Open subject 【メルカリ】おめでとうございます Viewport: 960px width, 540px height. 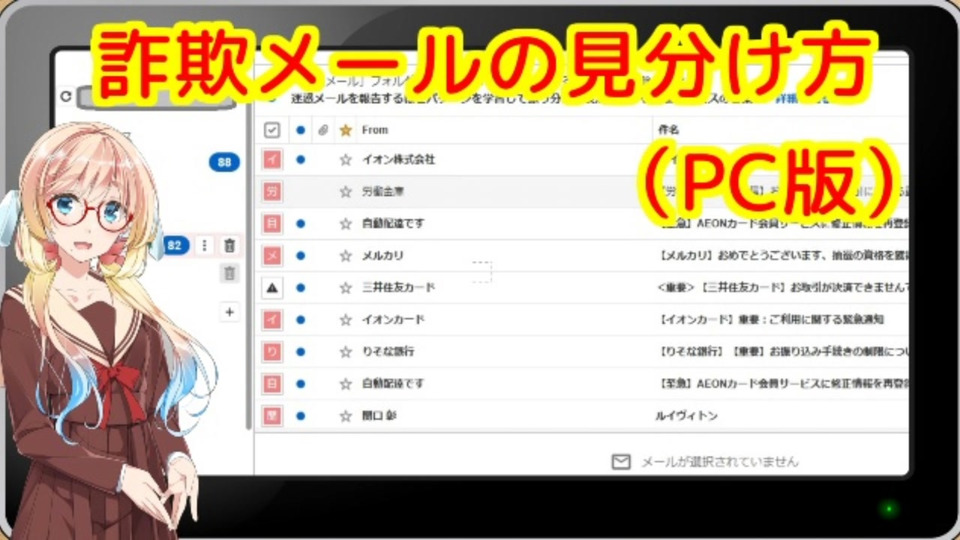[782, 255]
